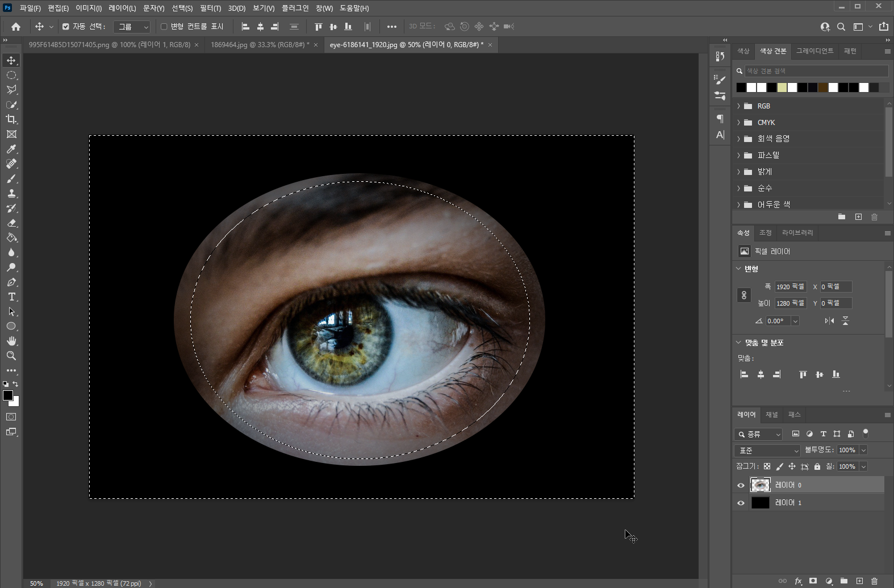Switch to the 채널 panel tab
Viewport: 894px width, 588px height.
point(771,415)
